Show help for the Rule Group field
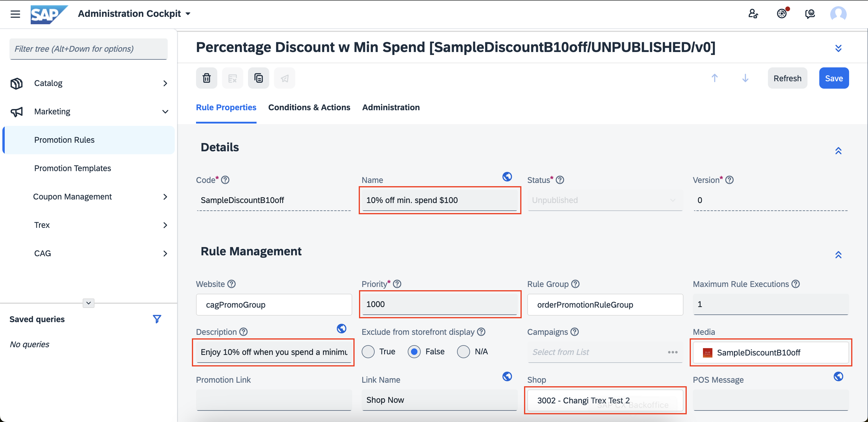868x422 pixels. (x=575, y=284)
